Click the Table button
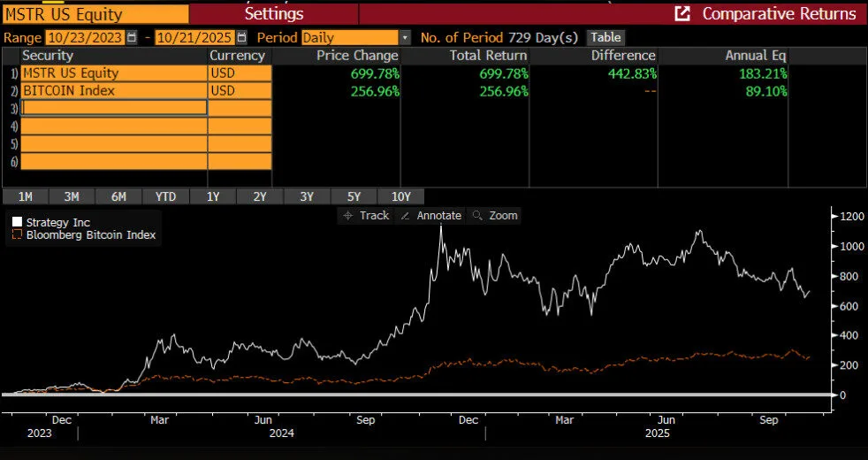The height and width of the screenshot is (460, 868). [x=605, y=38]
